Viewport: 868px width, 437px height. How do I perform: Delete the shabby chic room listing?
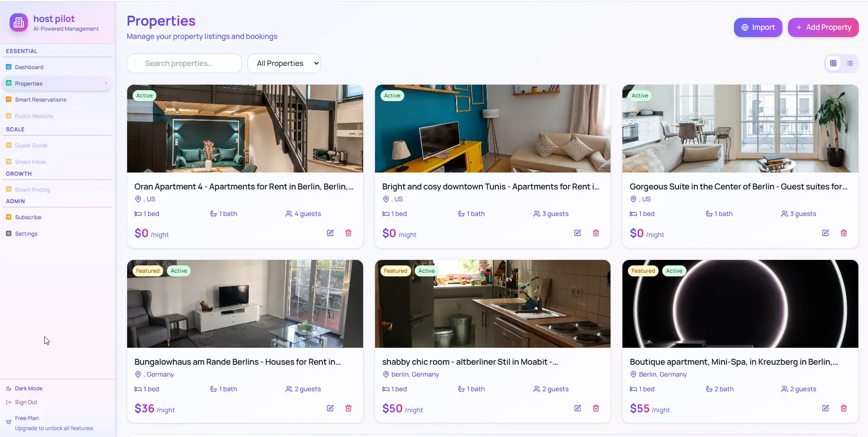pos(595,408)
